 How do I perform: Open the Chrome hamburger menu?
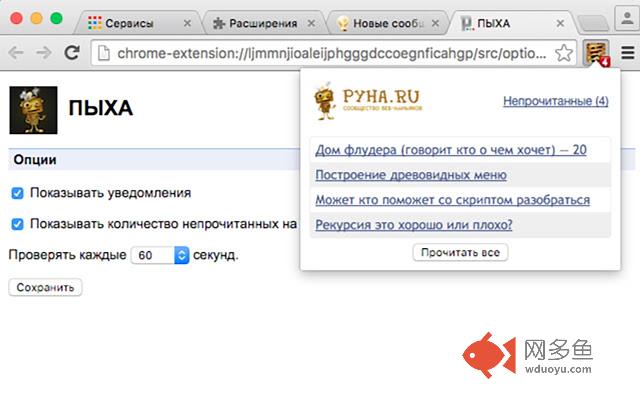click(628, 53)
